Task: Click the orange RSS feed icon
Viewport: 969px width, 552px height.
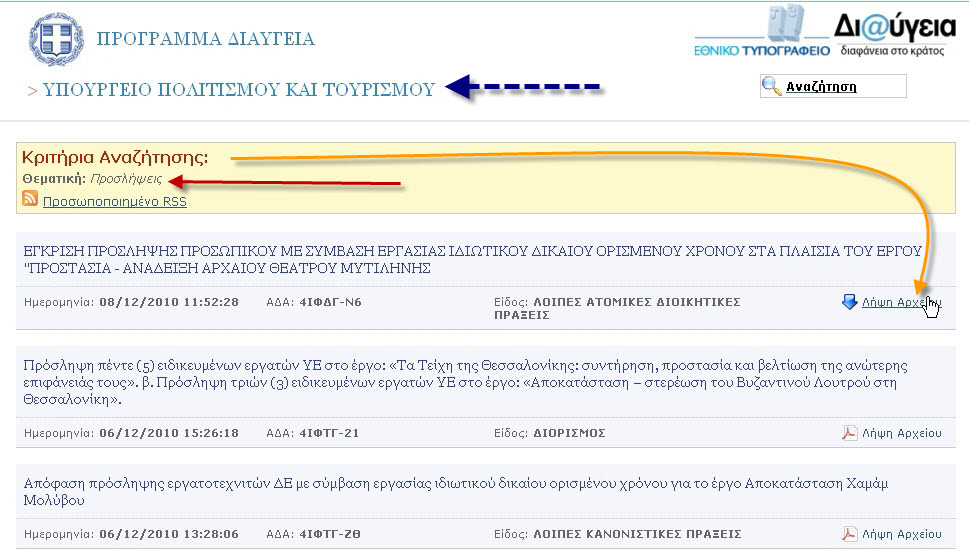Action: [30, 198]
